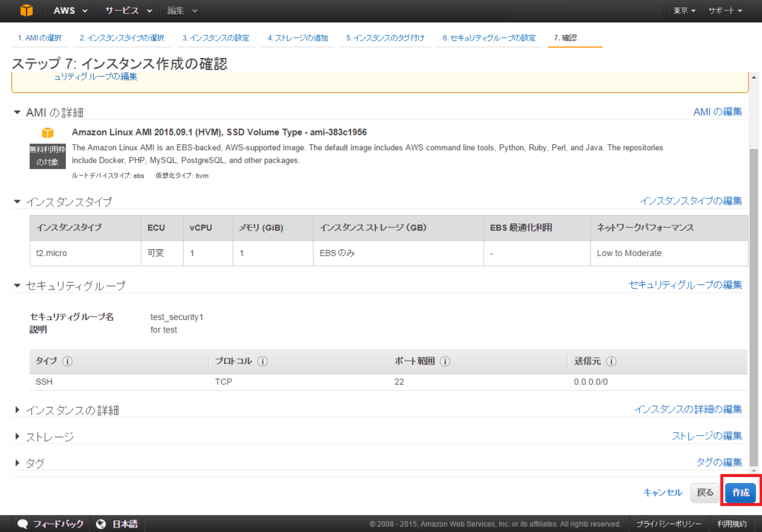
Task: Open the 編集 dropdown menu
Action: [x=182, y=10]
